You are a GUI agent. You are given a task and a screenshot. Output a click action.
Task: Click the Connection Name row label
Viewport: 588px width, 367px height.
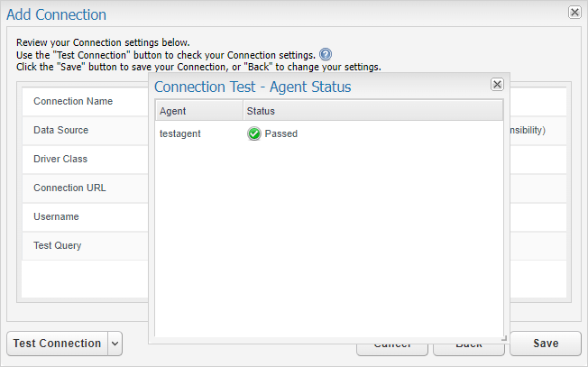(73, 101)
